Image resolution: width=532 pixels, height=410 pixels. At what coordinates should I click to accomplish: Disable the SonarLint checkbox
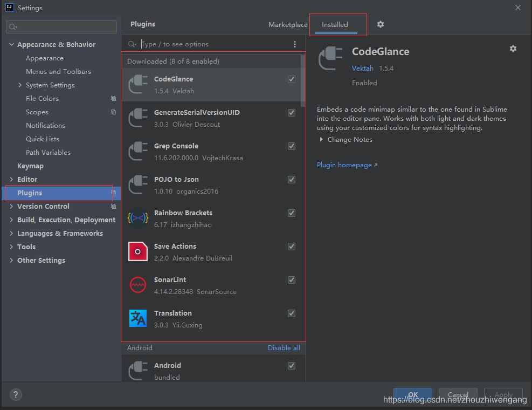pyautogui.click(x=292, y=280)
